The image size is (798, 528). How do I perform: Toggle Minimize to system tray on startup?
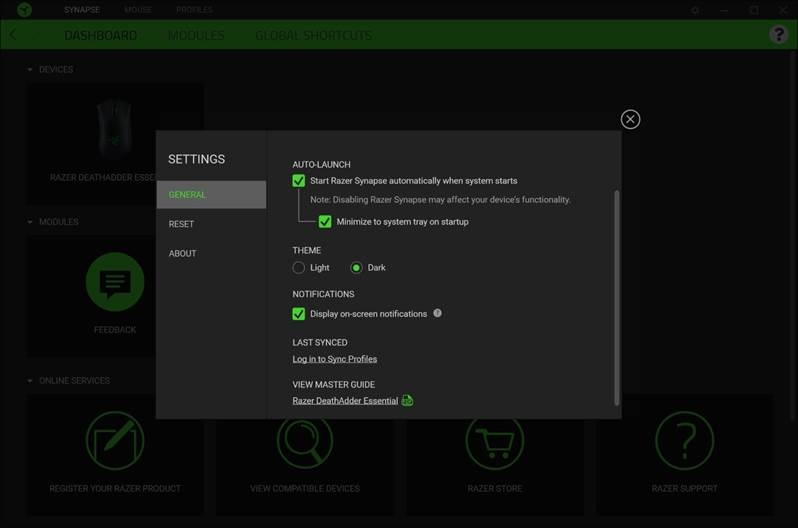point(325,221)
